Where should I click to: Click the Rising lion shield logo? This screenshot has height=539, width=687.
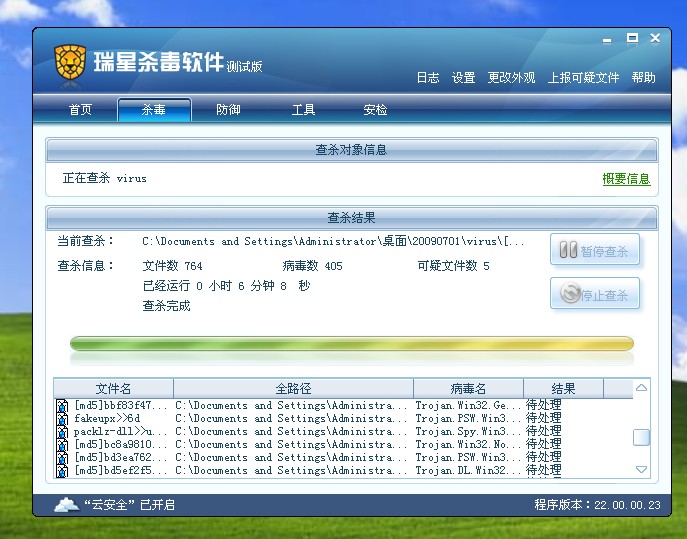(x=70, y=63)
